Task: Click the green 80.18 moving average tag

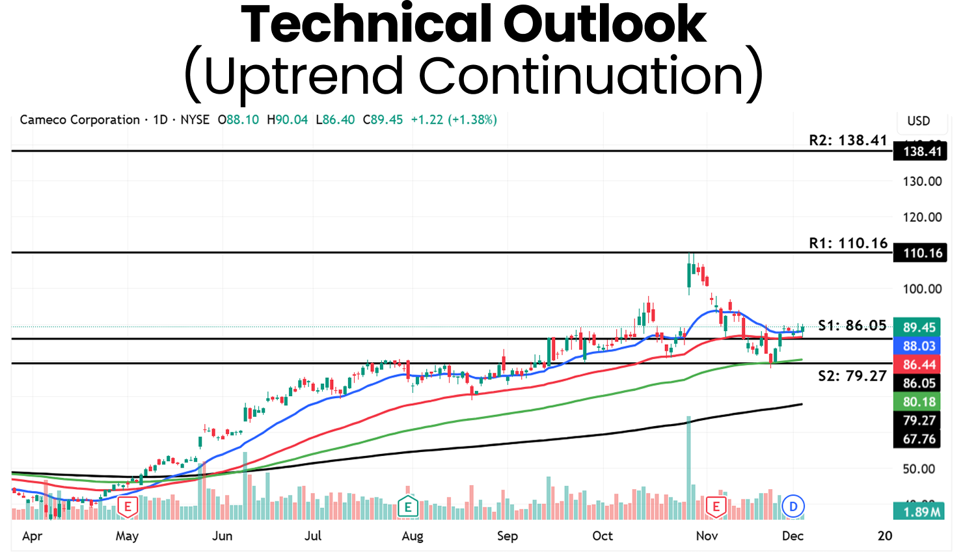Action: (x=919, y=402)
